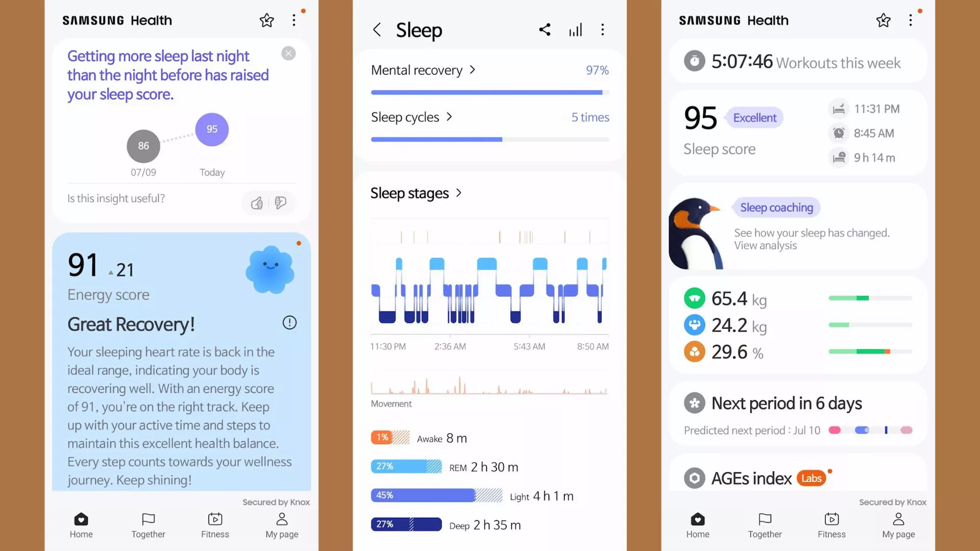Open three-dot overflow menu on Sleep screen
The width and height of the screenshot is (980, 551).
(604, 30)
